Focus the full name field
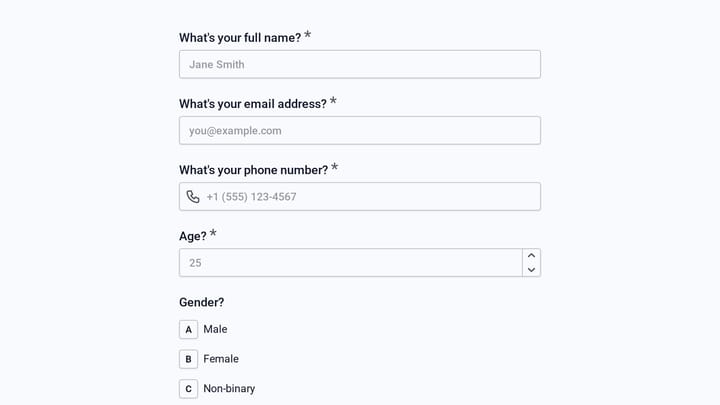The width and height of the screenshot is (720, 405). (x=360, y=64)
